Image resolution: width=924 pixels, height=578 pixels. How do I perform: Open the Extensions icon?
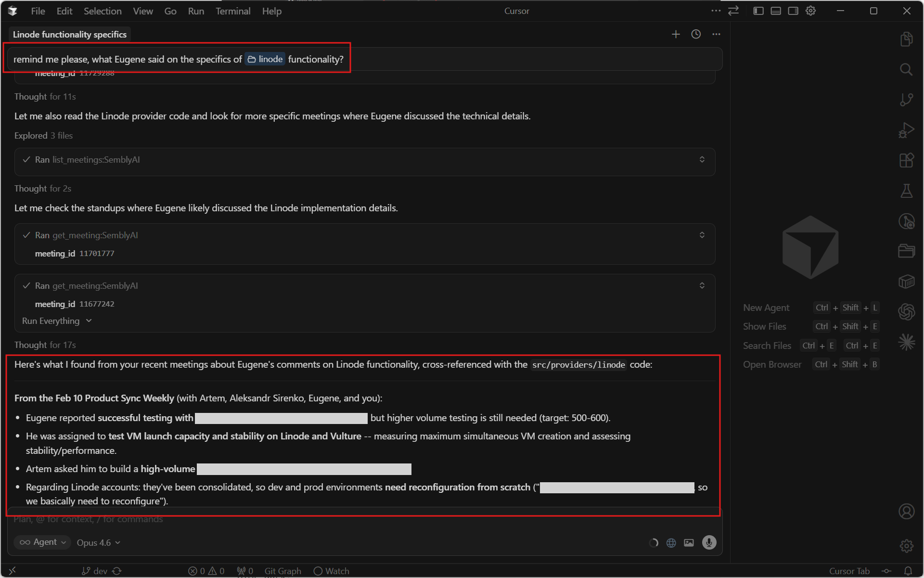click(906, 160)
